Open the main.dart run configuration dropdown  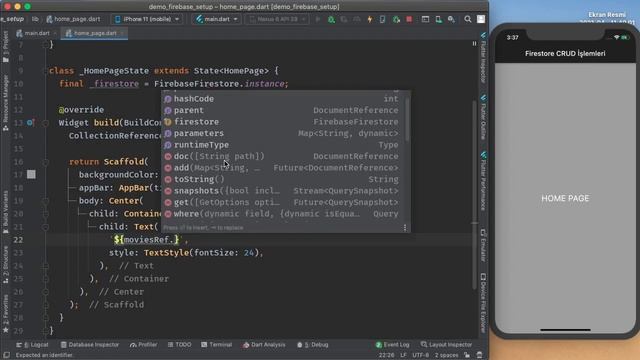pos(216,19)
